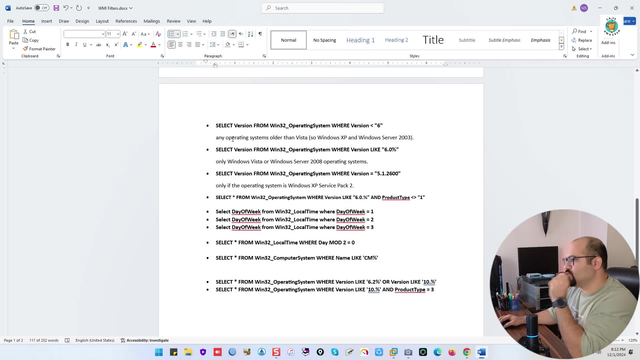Viewport: 640px width, 360px height.
Task: Switch to the View tab
Action: click(191, 21)
